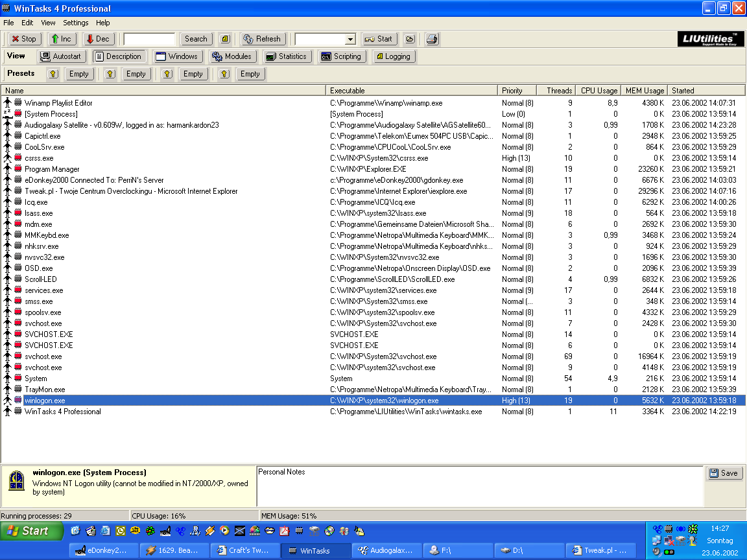This screenshot has width=747, height=560.
Task: Click the yellow note icon next to Search
Action: point(224,39)
